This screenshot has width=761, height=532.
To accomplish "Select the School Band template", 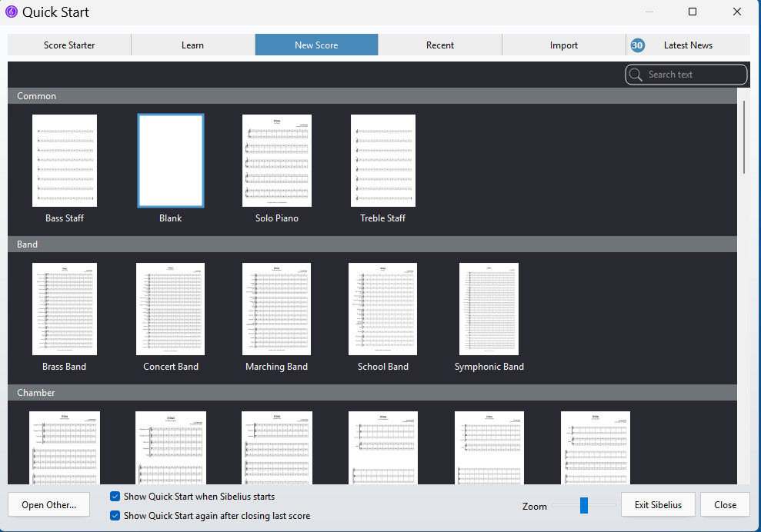I will 383,317.
